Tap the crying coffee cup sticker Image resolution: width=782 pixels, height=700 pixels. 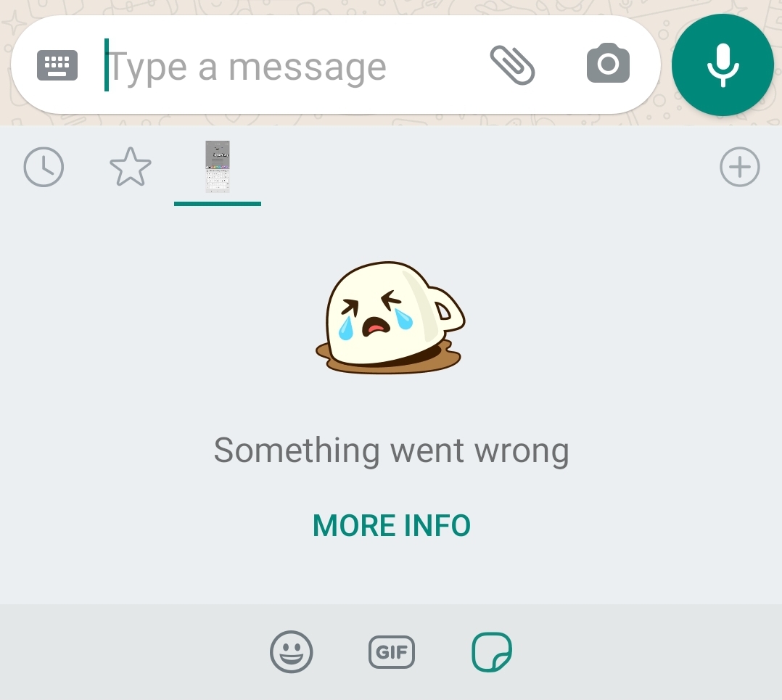(390, 318)
